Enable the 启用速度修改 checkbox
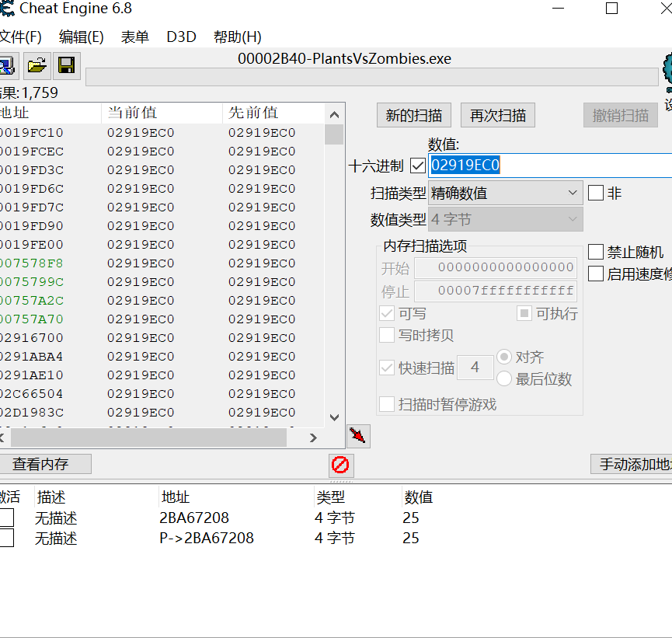Image resolution: width=672 pixels, height=638 pixels. pos(596,274)
